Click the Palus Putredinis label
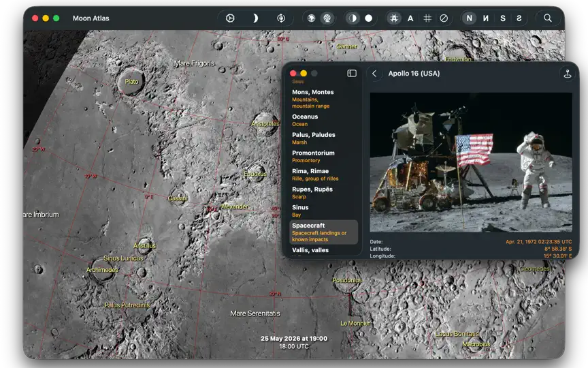Screen dimensions: 588x368 (127, 305)
